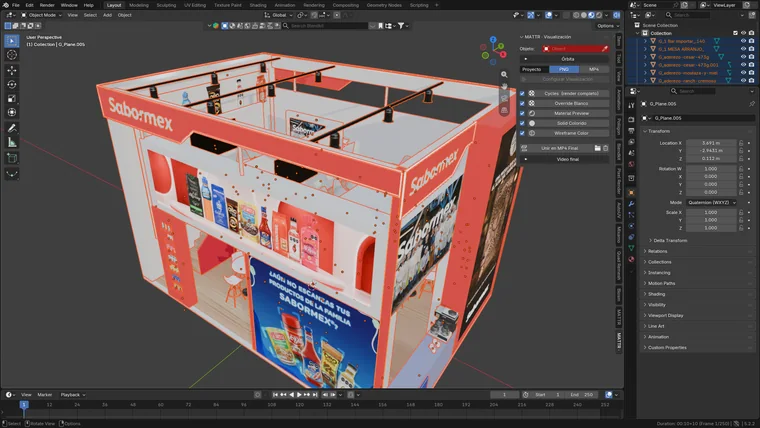Choose the Scale tool

[x=12, y=98]
